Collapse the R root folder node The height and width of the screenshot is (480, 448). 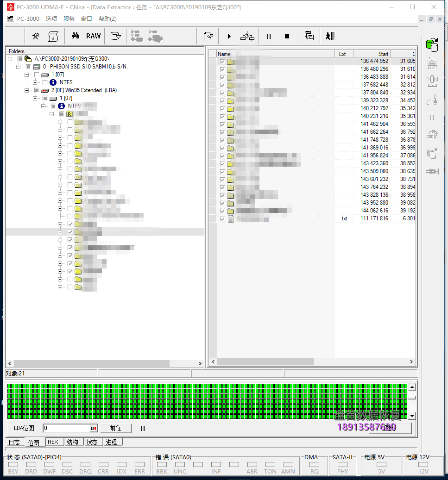pyautogui.click(x=51, y=114)
